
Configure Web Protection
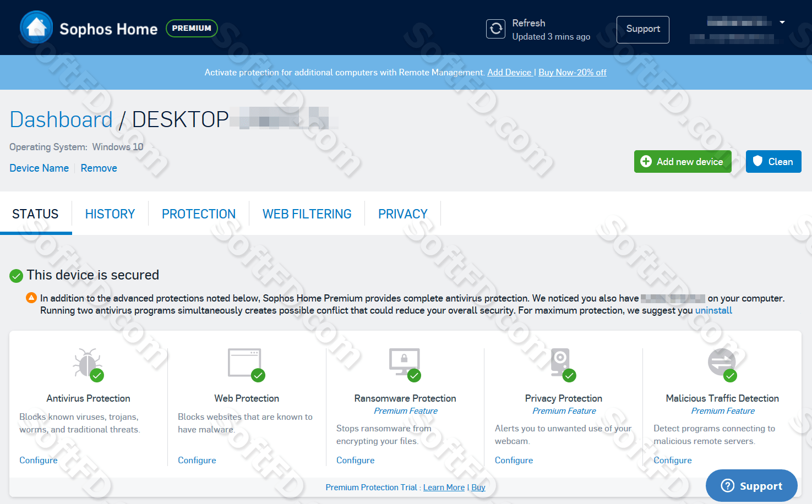197,460
